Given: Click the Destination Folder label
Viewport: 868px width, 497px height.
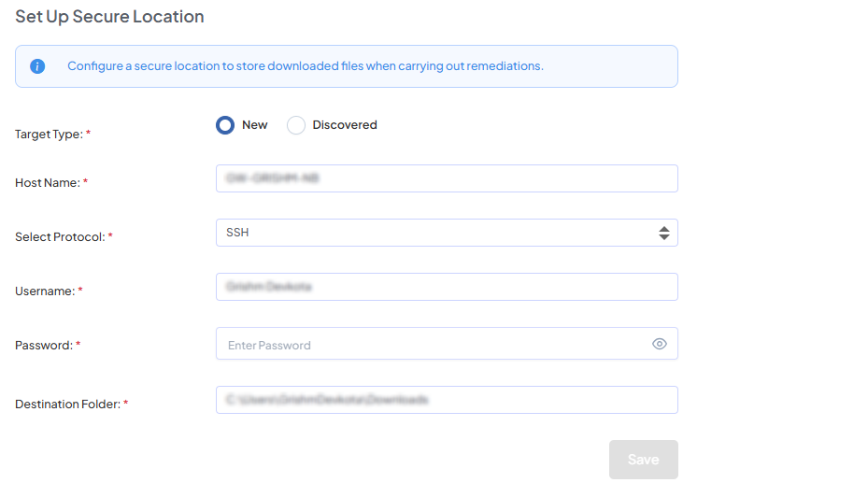Looking at the screenshot, I should click(67, 405).
